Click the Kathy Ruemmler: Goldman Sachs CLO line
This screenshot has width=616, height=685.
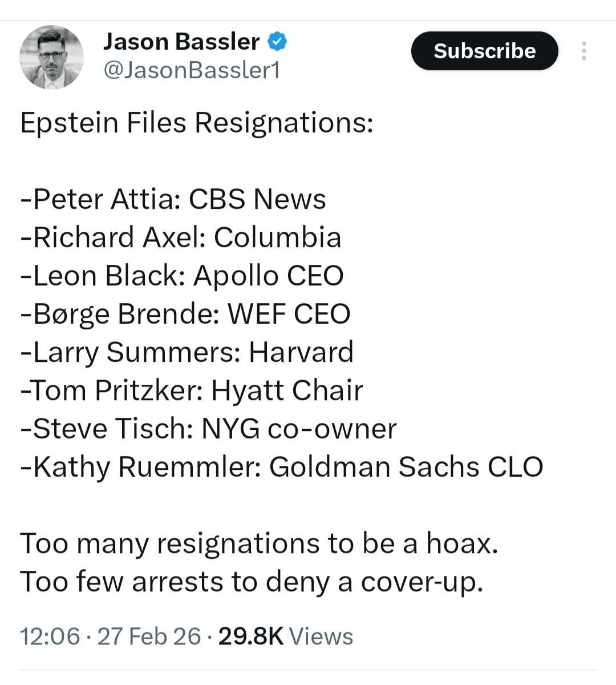(281, 467)
